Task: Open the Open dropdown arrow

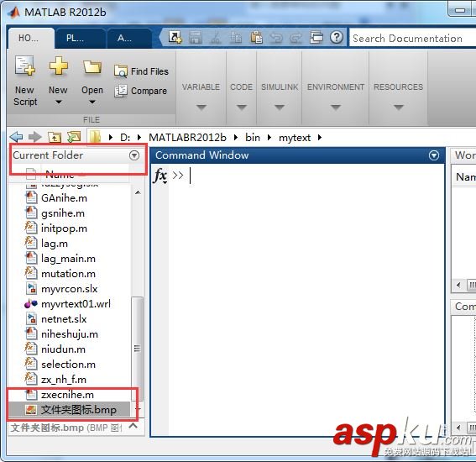Action: [92, 102]
